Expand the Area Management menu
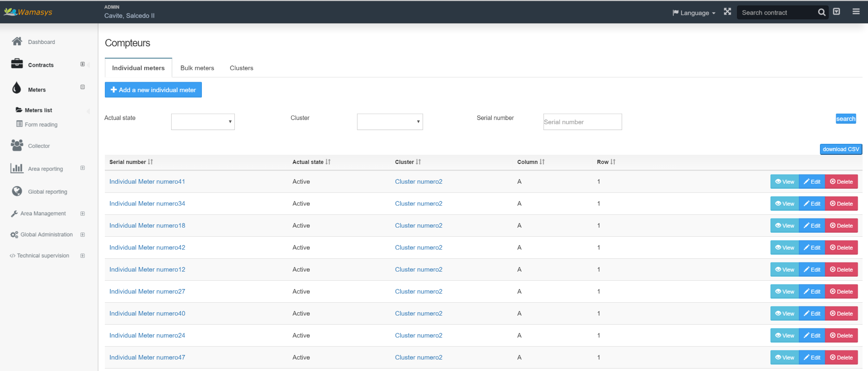868x371 pixels. click(82, 213)
